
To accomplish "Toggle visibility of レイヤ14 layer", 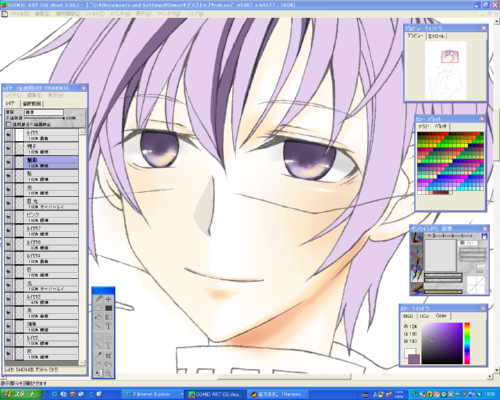I will 8,258.
